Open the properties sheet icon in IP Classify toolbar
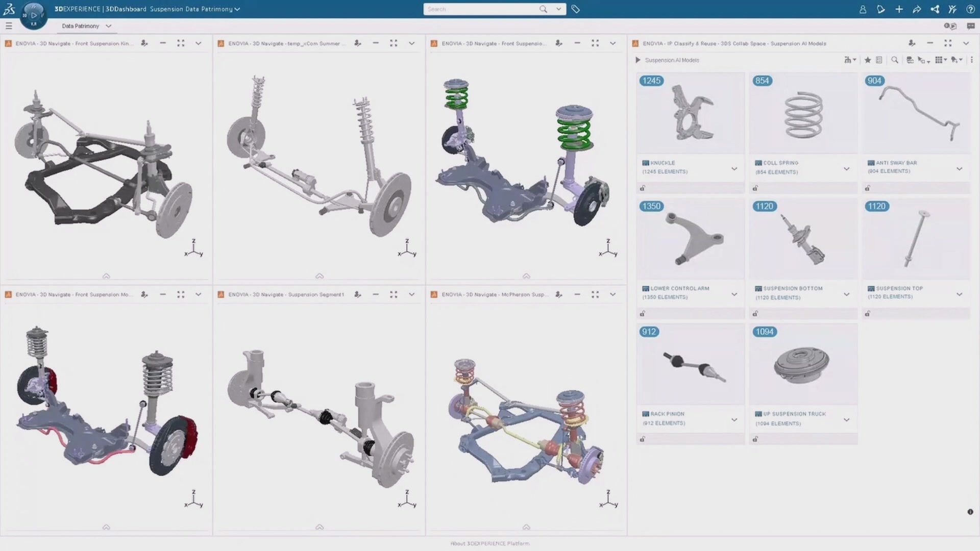 click(879, 60)
